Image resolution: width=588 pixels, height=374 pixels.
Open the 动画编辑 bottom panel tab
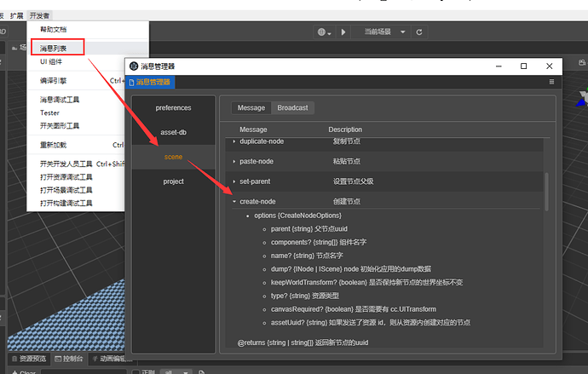coord(112,359)
